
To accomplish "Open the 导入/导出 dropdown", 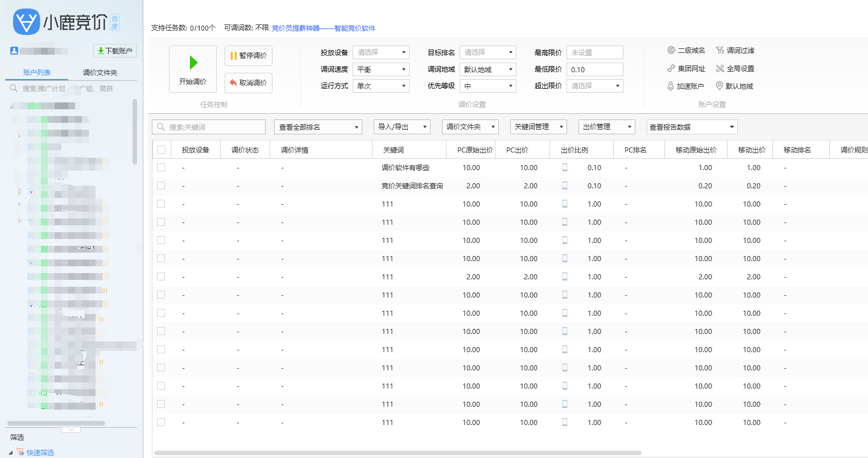I will (x=402, y=127).
